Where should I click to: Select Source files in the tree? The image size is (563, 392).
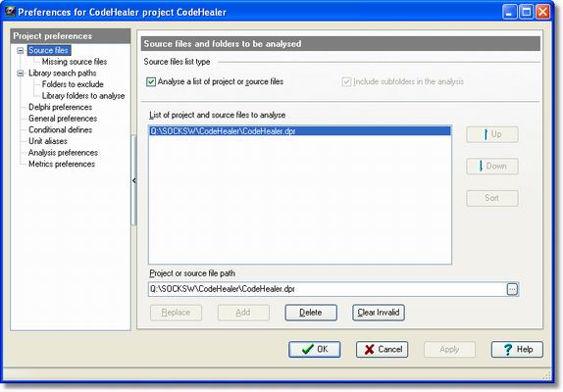(48, 50)
